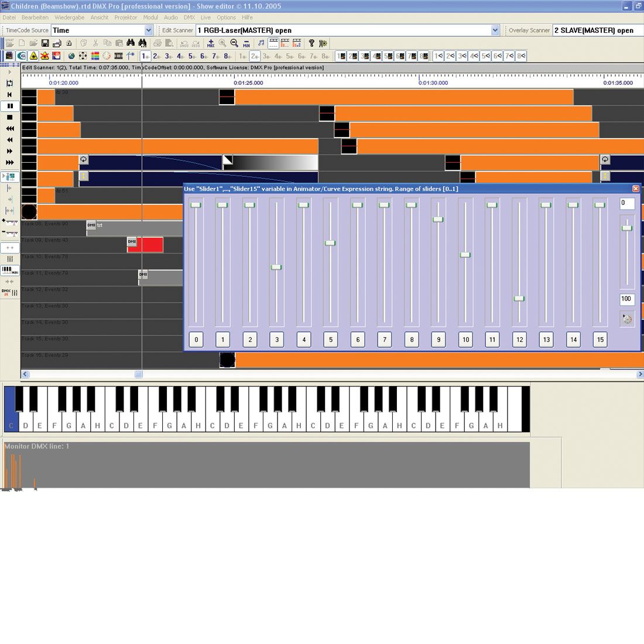Click the music note audio icon
The height and width of the screenshot is (644, 644).
[x=261, y=43]
